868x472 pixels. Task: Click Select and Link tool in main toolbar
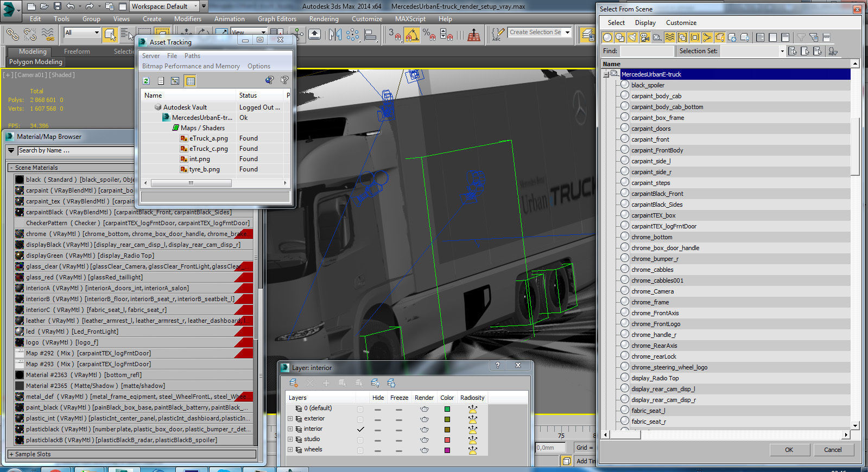[12, 35]
